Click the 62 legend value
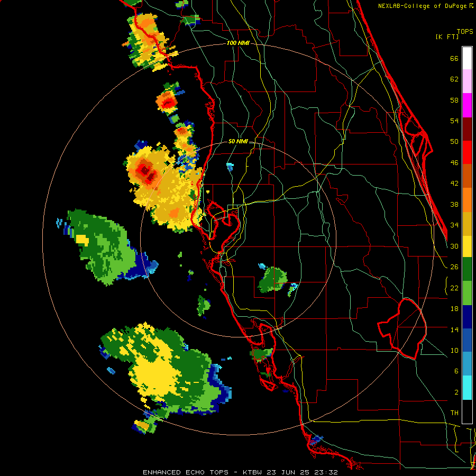Viewport: 476px width, 476px height. point(454,79)
